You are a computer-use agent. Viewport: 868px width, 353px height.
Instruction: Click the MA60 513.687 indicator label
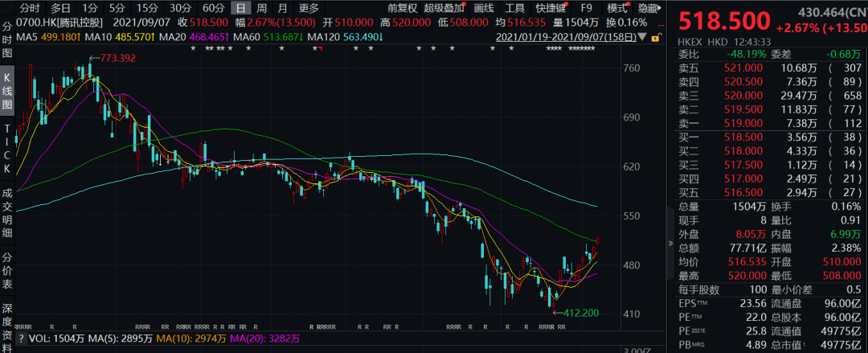point(268,37)
